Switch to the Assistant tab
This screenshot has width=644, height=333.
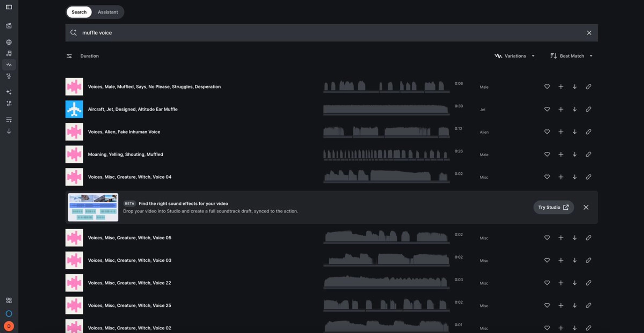(x=108, y=12)
